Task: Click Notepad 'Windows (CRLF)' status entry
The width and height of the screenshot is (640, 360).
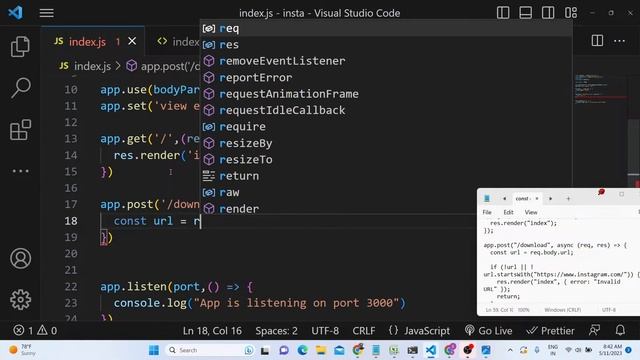Action: (562, 310)
